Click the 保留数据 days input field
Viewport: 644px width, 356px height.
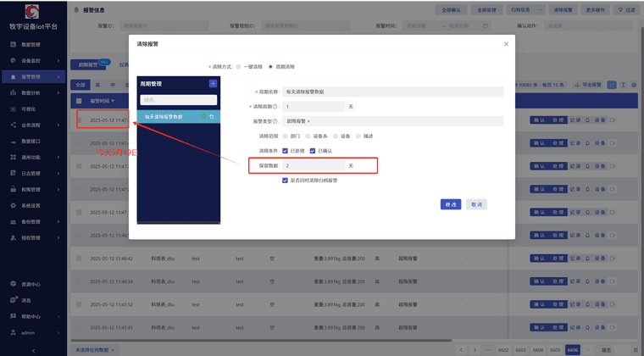coord(314,166)
